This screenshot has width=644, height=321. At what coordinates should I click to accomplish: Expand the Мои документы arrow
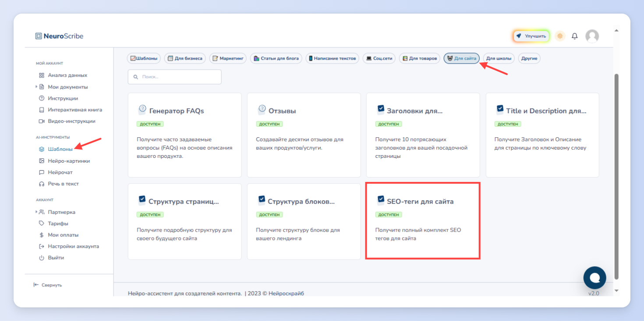(36, 86)
